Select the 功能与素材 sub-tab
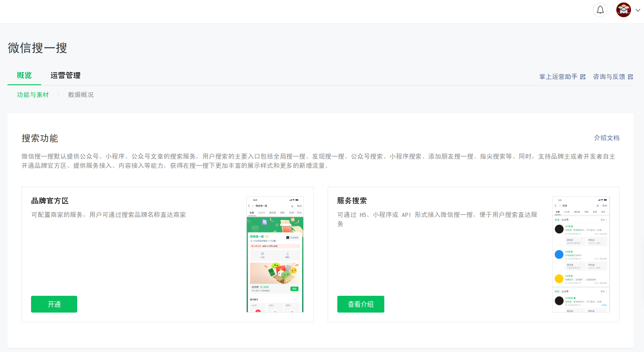644x352 pixels. [x=33, y=95]
